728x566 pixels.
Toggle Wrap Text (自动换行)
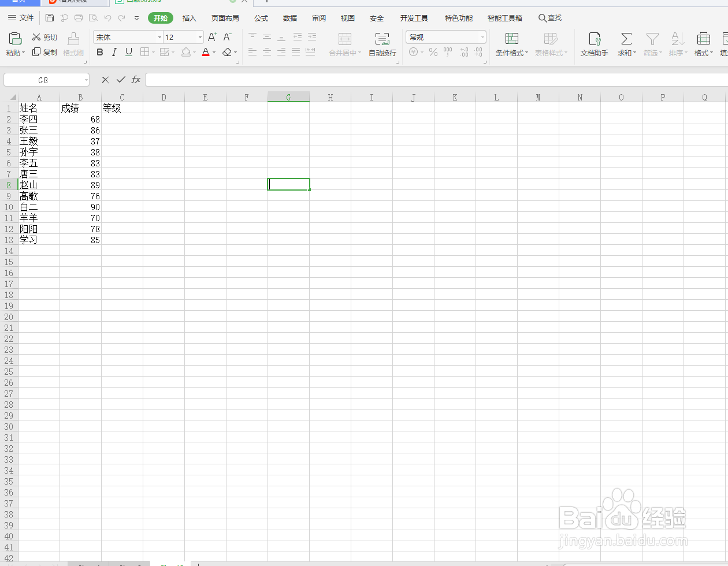pyautogui.click(x=382, y=44)
